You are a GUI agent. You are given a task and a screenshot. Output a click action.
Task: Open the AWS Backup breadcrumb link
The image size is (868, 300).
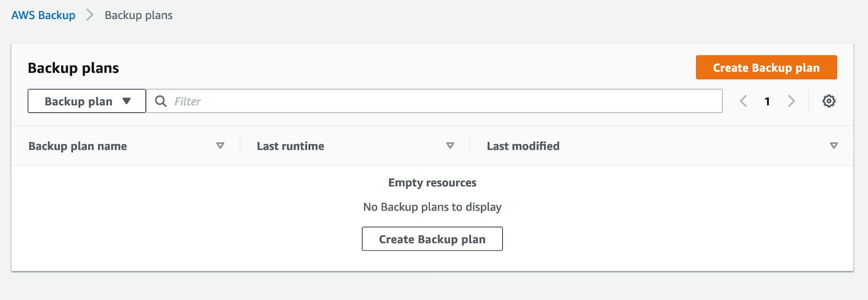[43, 15]
